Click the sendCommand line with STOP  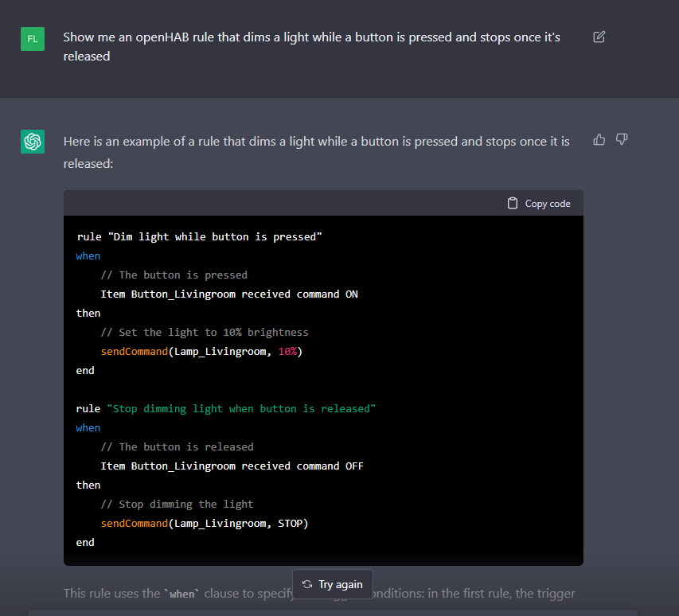click(204, 523)
